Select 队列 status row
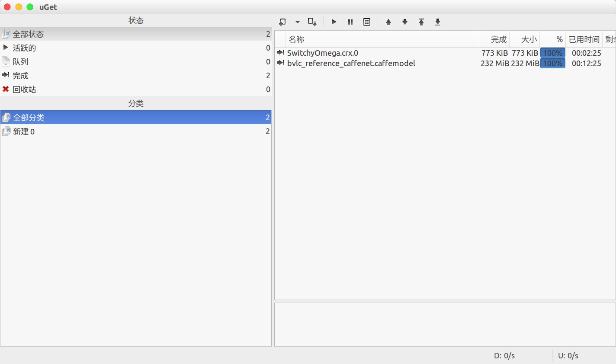 click(136, 61)
